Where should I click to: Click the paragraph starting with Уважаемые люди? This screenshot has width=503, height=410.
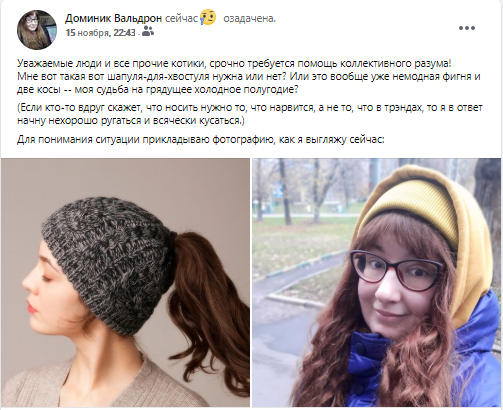[249, 76]
